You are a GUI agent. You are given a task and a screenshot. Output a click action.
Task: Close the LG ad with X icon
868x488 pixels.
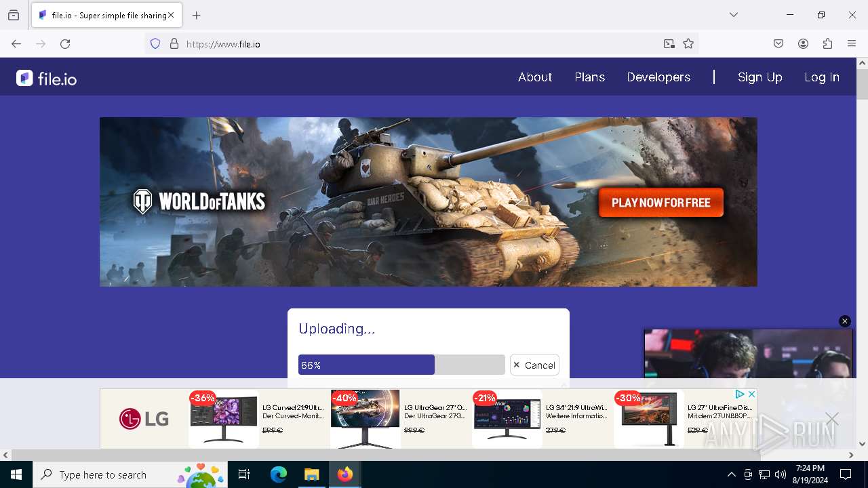pyautogui.click(x=751, y=394)
